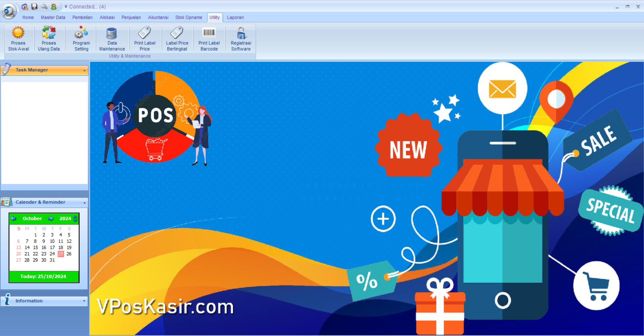Image resolution: width=644 pixels, height=336 pixels.
Task: Select October 25 in the calendar
Action: click(x=61, y=254)
